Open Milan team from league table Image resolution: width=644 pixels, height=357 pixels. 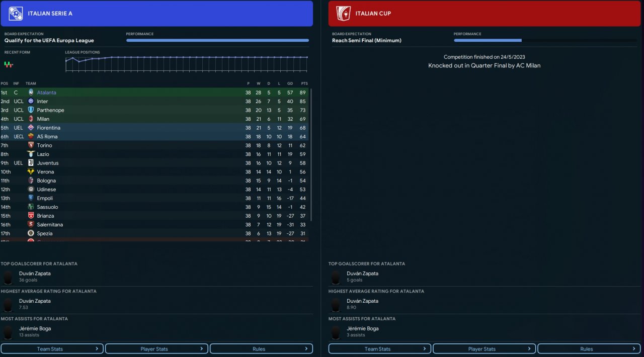pyautogui.click(x=43, y=119)
